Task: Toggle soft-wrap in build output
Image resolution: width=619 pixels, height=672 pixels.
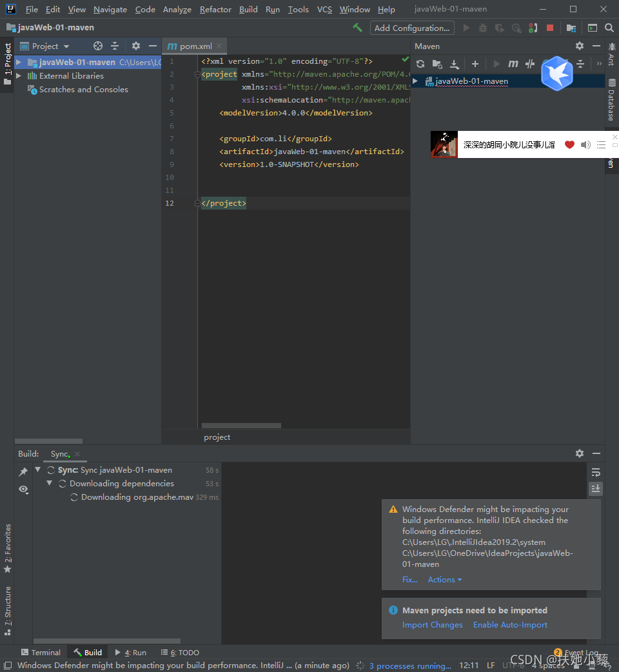Action: click(x=596, y=472)
